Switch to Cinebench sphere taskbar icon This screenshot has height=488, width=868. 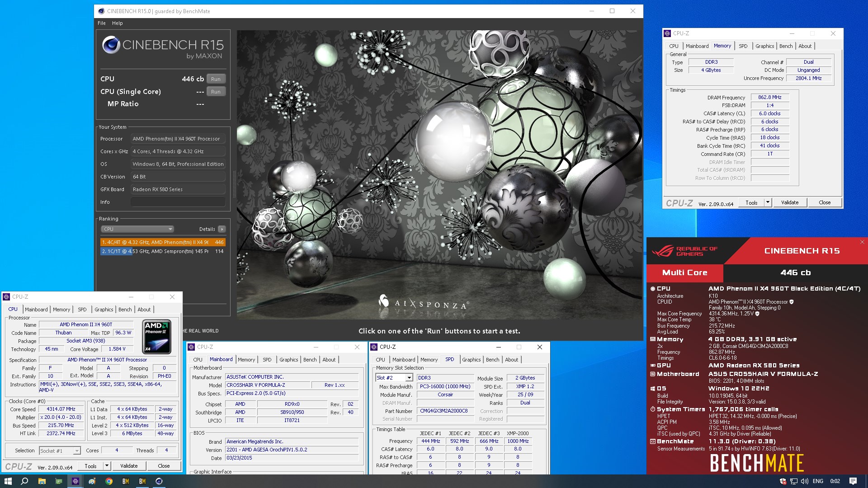click(159, 481)
